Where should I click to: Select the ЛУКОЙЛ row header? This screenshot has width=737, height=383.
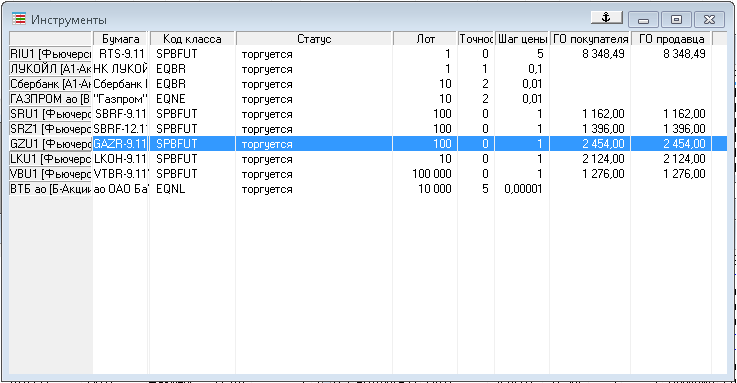point(50,69)
